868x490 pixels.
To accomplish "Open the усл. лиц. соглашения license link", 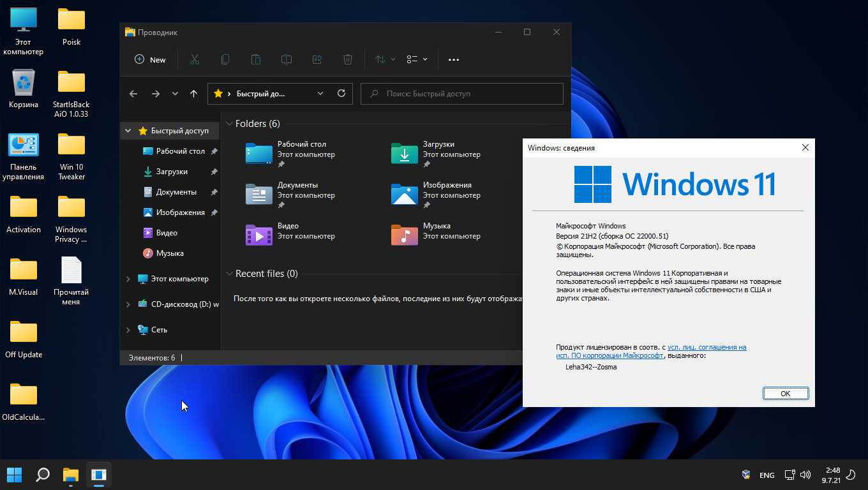I will (x=707, y=347).
